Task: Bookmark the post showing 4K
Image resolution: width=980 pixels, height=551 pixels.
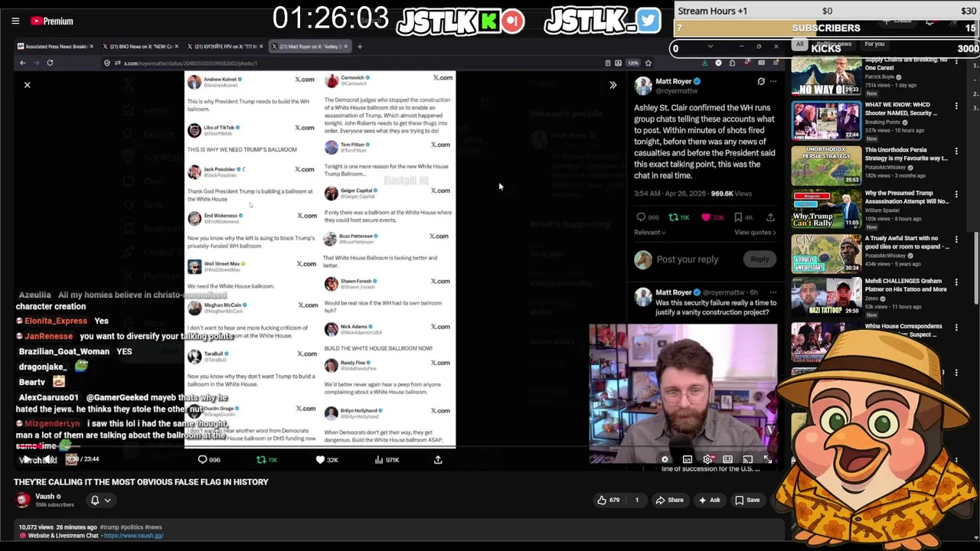Action: pos(743,217)
